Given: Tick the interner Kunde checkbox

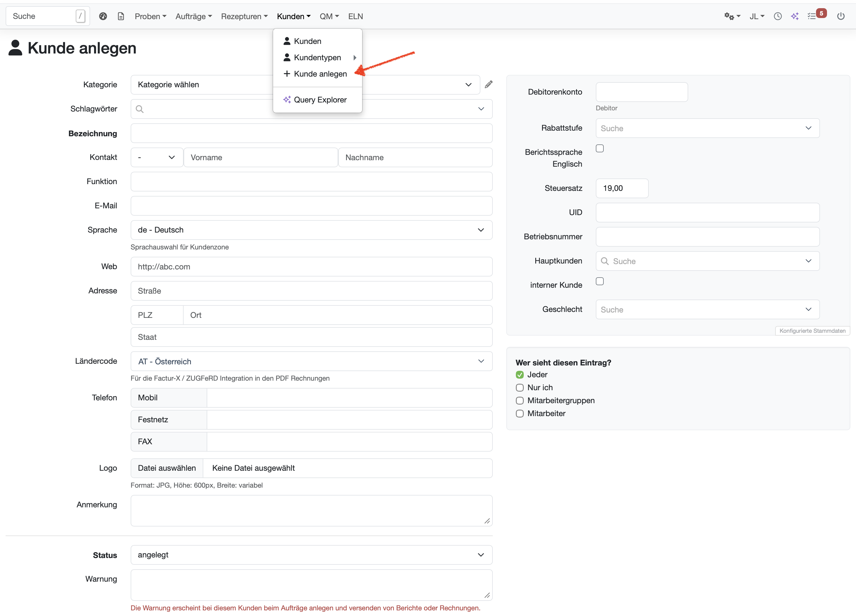Looking at the screenshot, I should point(600,281).
